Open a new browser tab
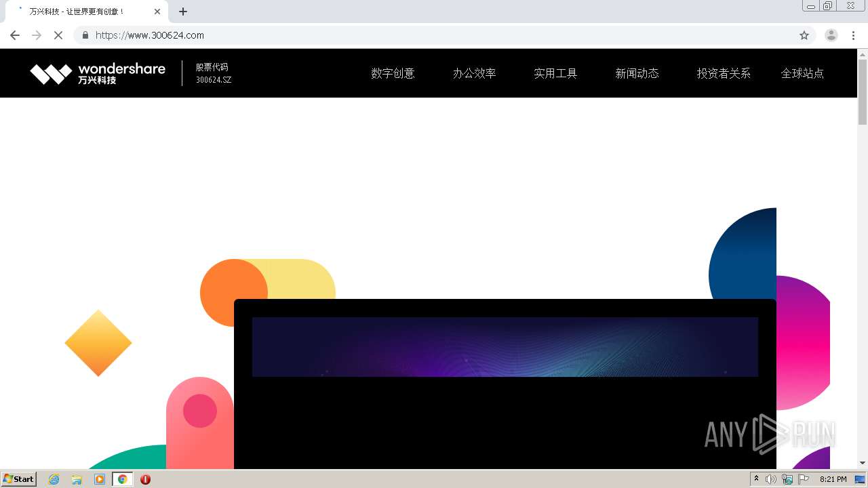Screen dimensions: 868x488 pos(183,12)
